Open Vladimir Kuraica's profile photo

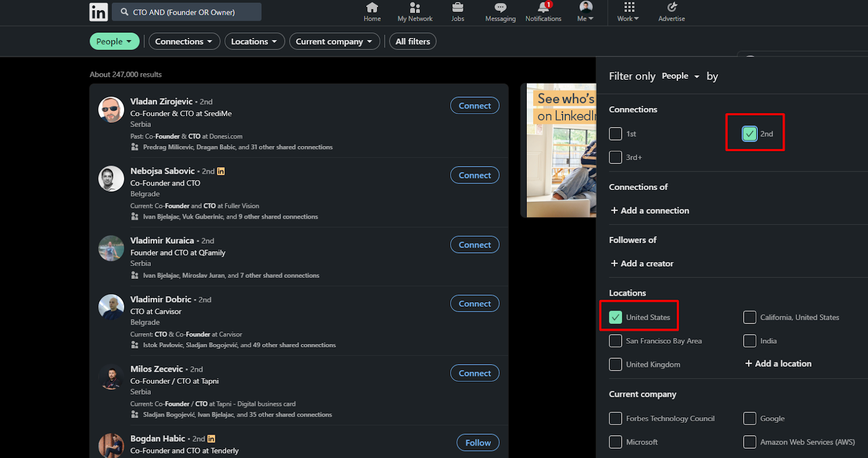(111, 249)
